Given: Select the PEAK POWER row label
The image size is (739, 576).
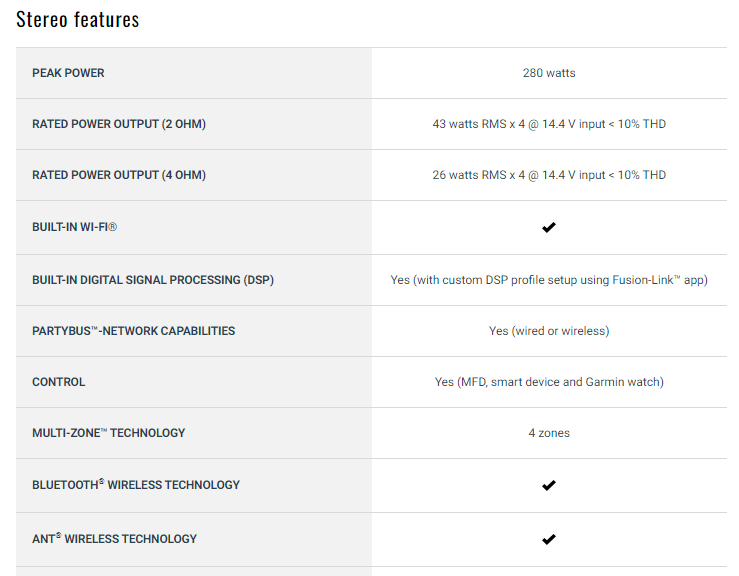Looking at the screenshot, I should click(x=68, y=73).
